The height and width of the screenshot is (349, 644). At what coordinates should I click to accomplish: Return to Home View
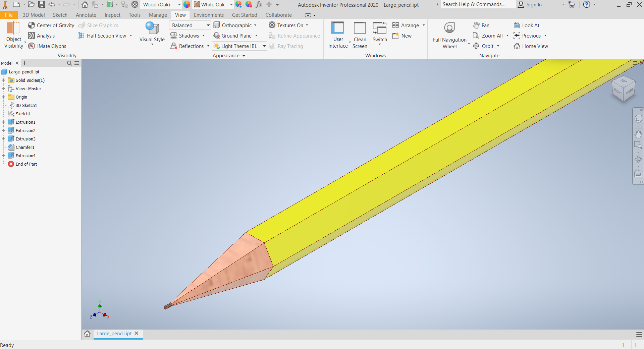click(x=531, y=46)
